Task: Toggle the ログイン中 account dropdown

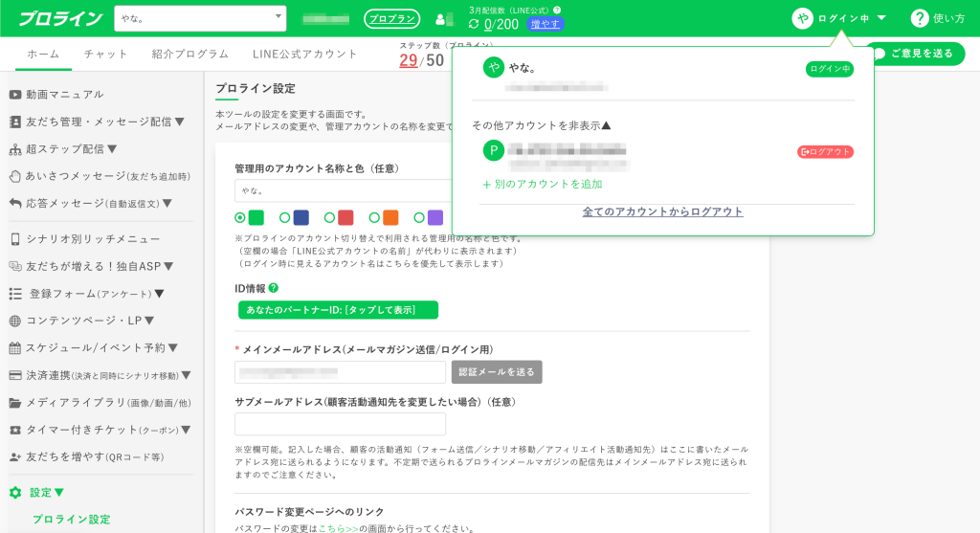Action: click(x=838, y=18)
